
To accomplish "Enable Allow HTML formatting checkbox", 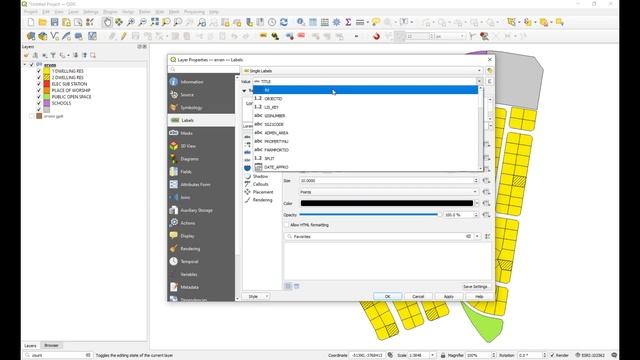I will 287,225.
